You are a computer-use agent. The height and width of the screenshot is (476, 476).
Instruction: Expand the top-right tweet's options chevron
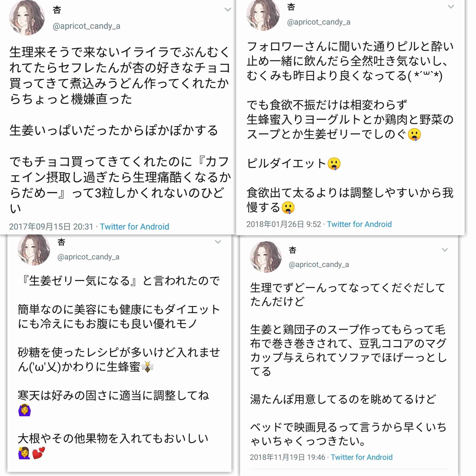point(451,7)
